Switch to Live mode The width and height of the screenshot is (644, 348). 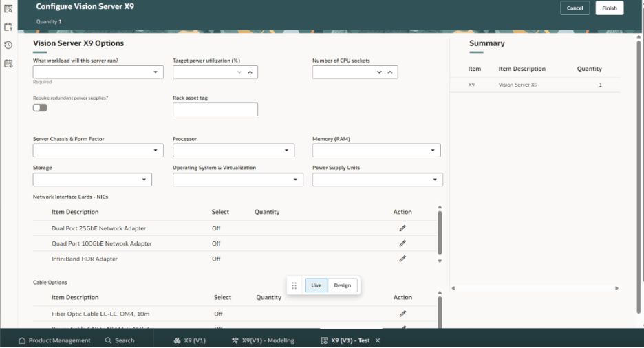(x=316, y=285)
